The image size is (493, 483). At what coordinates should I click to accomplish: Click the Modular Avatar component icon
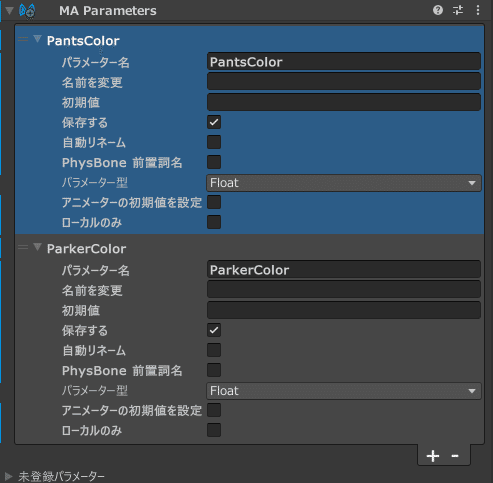pyautogui.click(x=27, y=11)
